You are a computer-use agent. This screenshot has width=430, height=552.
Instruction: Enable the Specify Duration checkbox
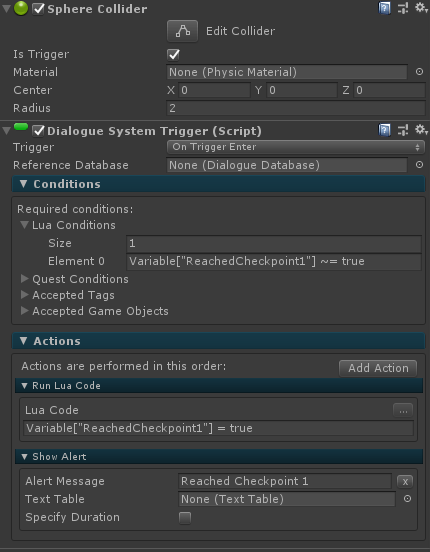(x=185, y=518)
